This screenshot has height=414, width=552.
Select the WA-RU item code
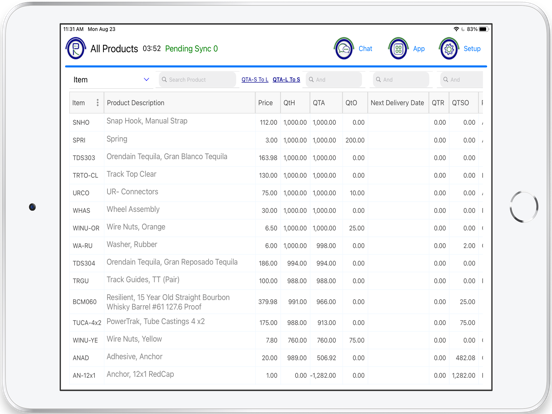82,246
